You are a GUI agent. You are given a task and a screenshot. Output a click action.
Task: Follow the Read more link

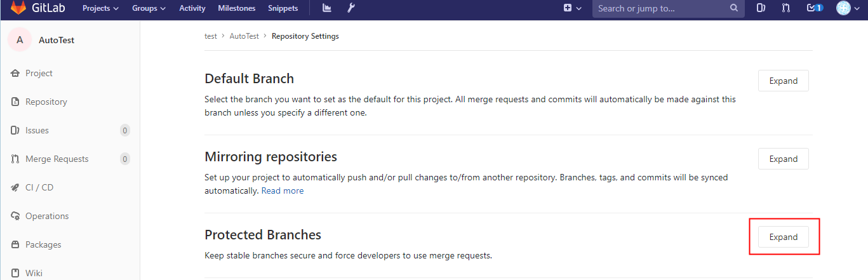(x=283, y=190)
